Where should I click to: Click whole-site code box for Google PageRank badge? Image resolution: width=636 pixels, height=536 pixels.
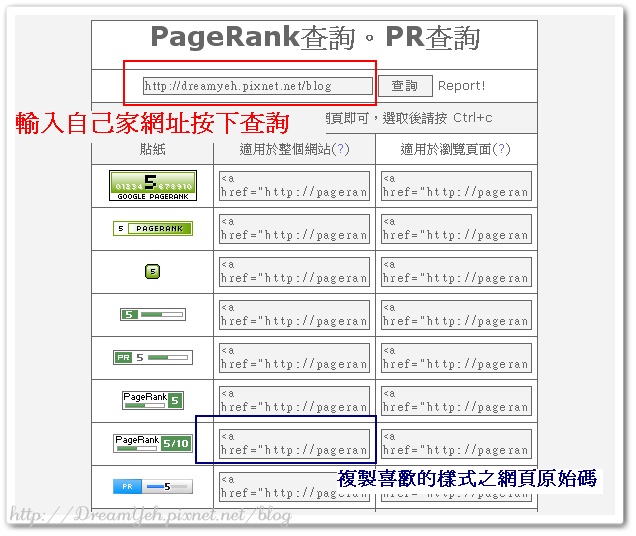coord(294,186)
